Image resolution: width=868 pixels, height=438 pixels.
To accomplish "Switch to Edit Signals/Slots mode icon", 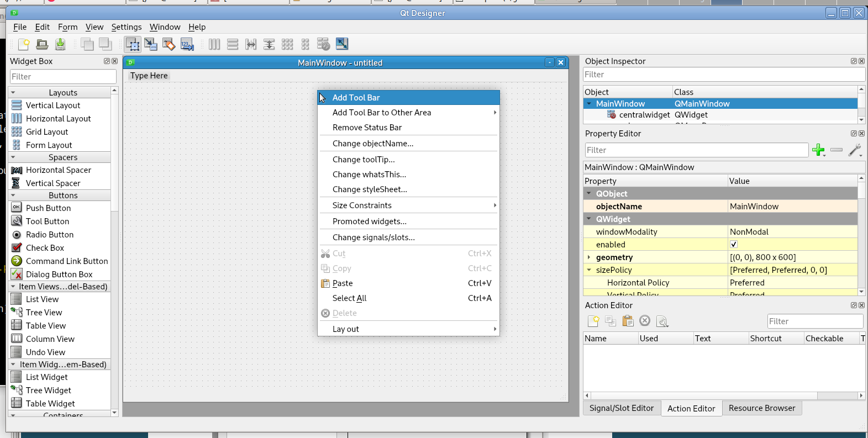I will [151, 44].
